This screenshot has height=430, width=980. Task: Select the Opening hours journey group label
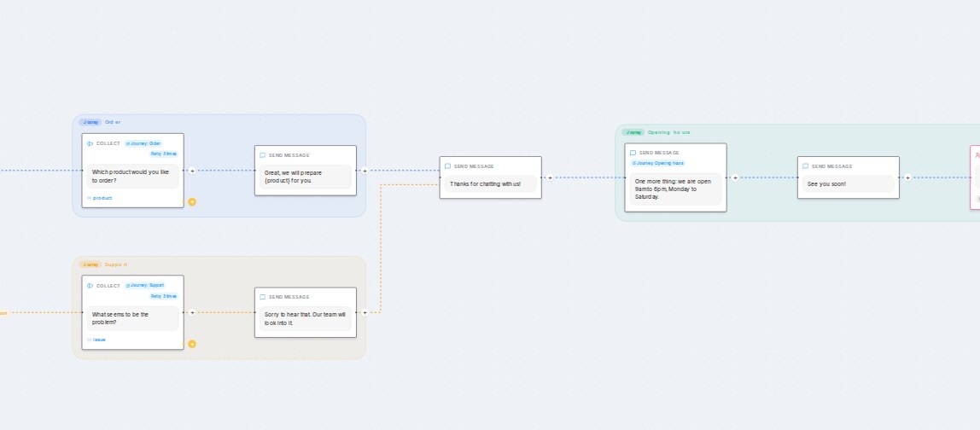point(668,132)
